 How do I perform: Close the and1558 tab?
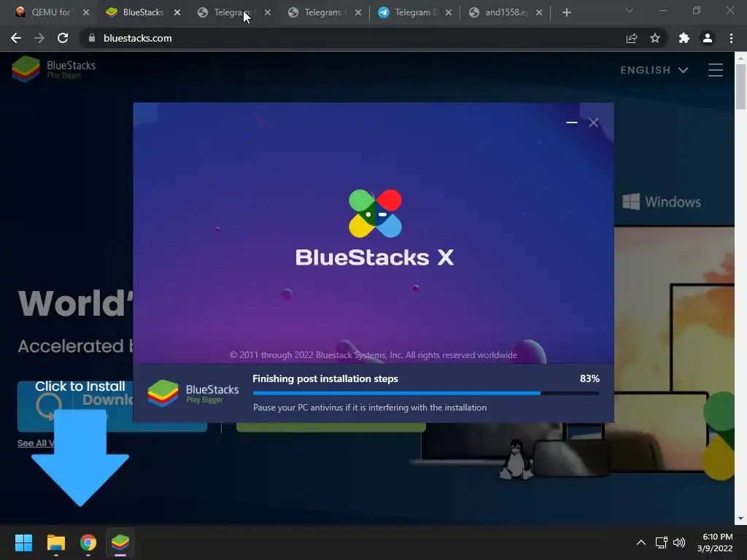coord(539,12)
